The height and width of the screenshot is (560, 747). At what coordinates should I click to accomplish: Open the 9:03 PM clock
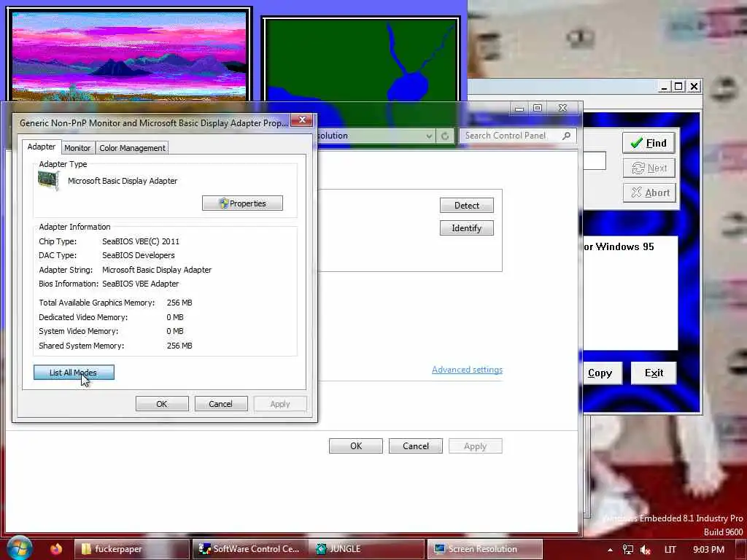tap(708, 550)
